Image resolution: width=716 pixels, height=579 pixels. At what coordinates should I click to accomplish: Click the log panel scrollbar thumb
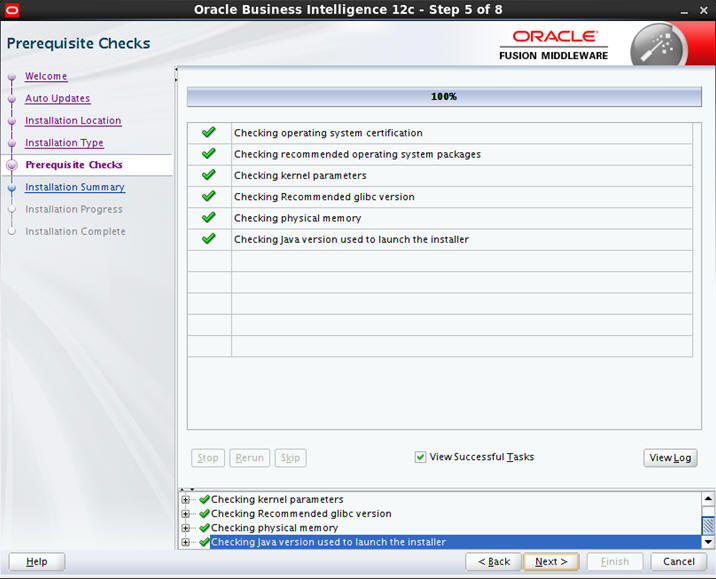(x=708, y=525)
